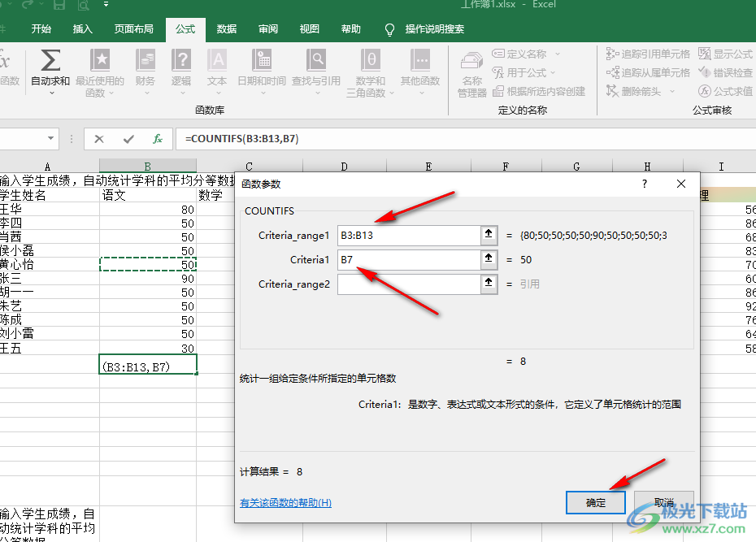The image size is (756, 542).
Task: Open Math and Trig (数学和三角函数) functions
Action: [371, 72]
